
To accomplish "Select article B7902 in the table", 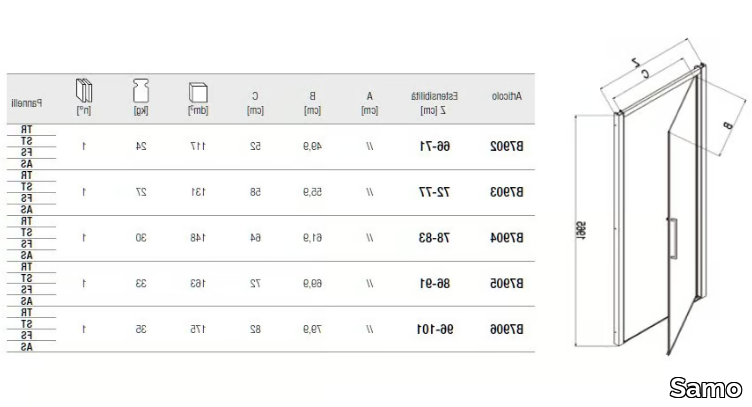I will (506, 146).
